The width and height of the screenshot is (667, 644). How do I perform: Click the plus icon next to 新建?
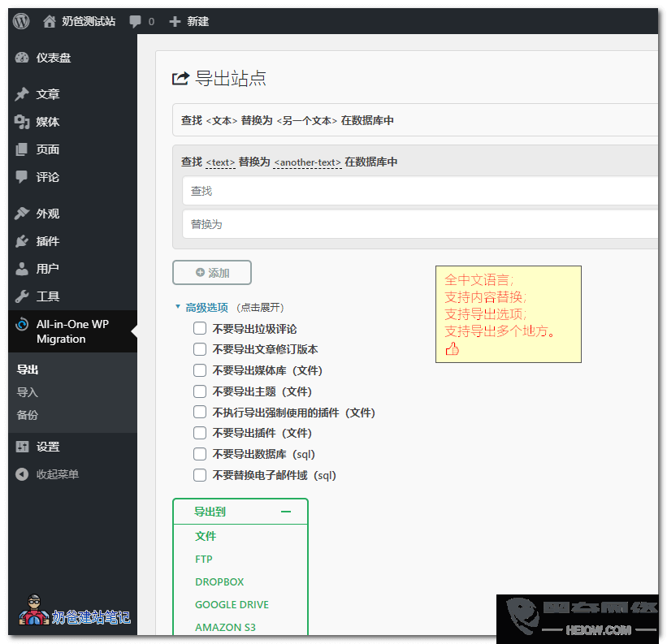(x=175, y=21)
